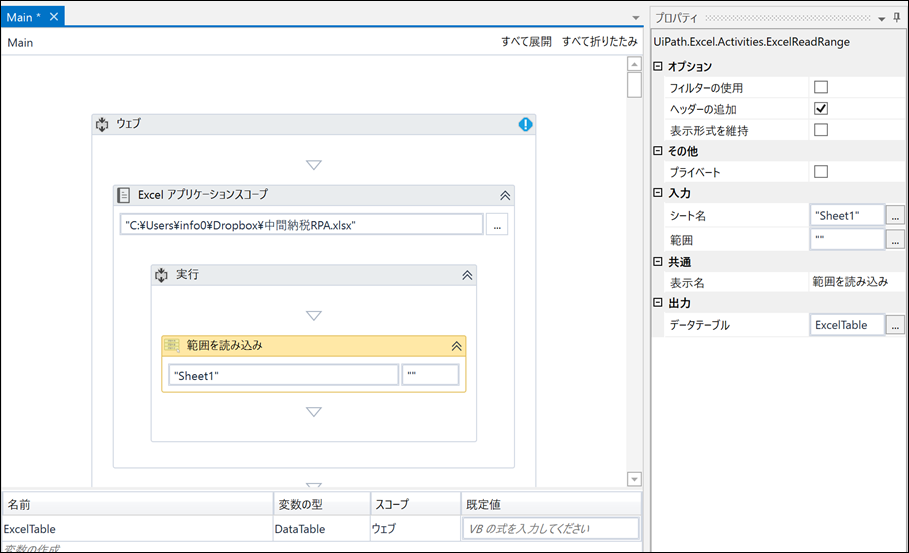Collapse the Excel アプリケーションスコープ activity
This screenshot has width=909, height=553.
[x=505, y=195]
